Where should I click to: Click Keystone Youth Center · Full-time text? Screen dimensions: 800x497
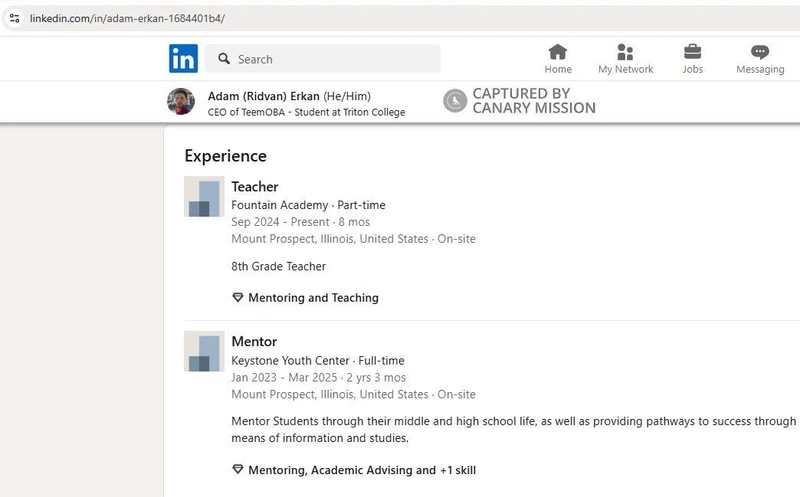pos(317,361)
